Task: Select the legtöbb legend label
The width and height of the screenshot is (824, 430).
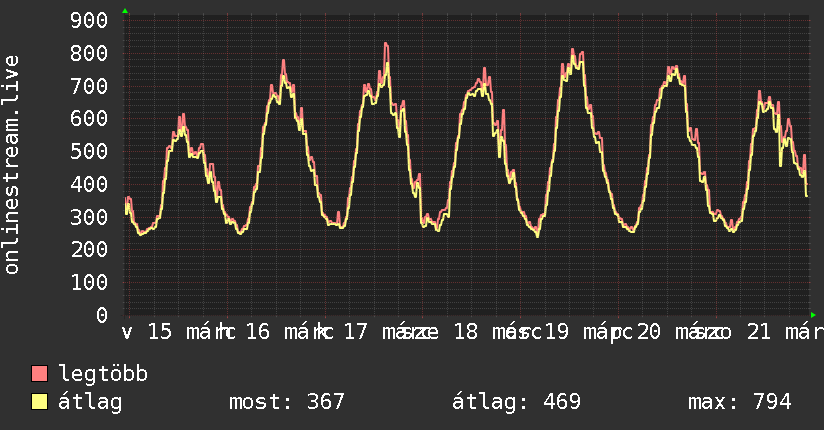Action: coord(103,374)
